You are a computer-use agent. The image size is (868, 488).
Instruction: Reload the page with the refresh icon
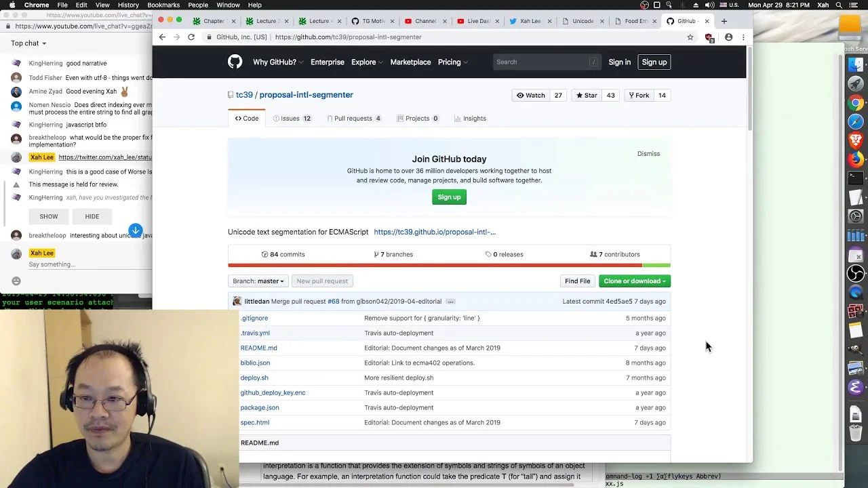pyautogui.click(x=191, y=37)
